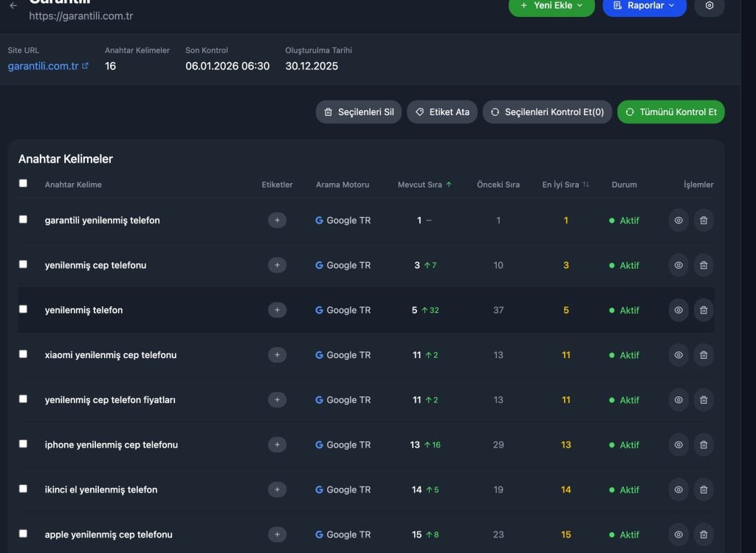
Task: Click the back arrow icon at top
Action: (x=13, y=6)
